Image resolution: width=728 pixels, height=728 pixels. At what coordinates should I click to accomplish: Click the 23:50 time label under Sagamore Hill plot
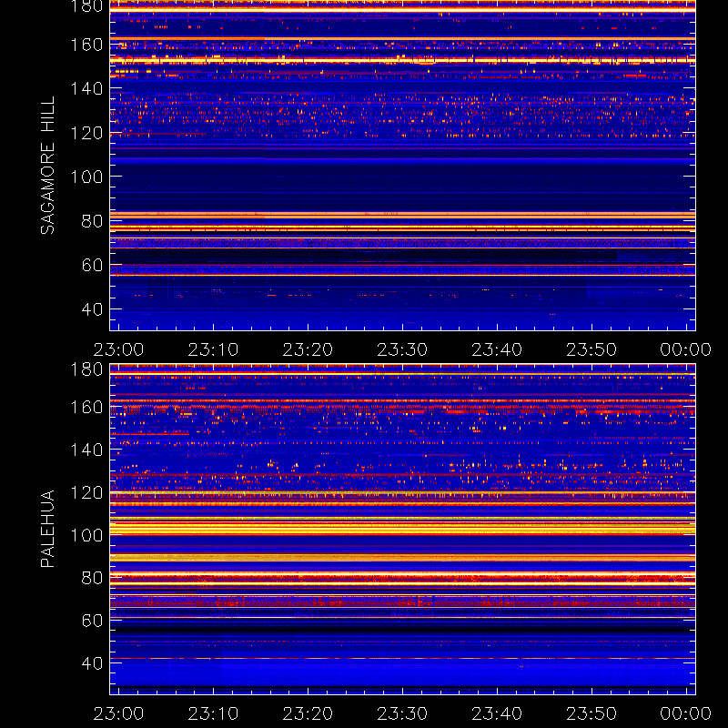[591, 349]
